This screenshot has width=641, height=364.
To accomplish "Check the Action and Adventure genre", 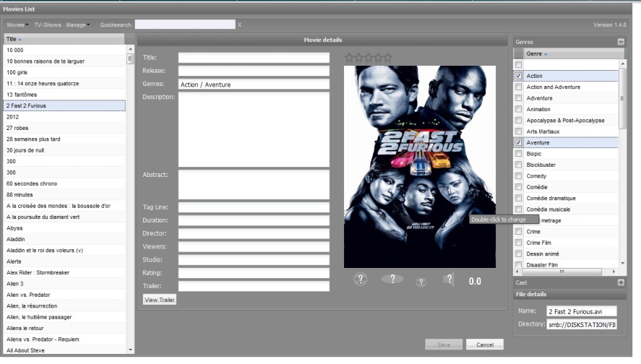I will [518, 87].
